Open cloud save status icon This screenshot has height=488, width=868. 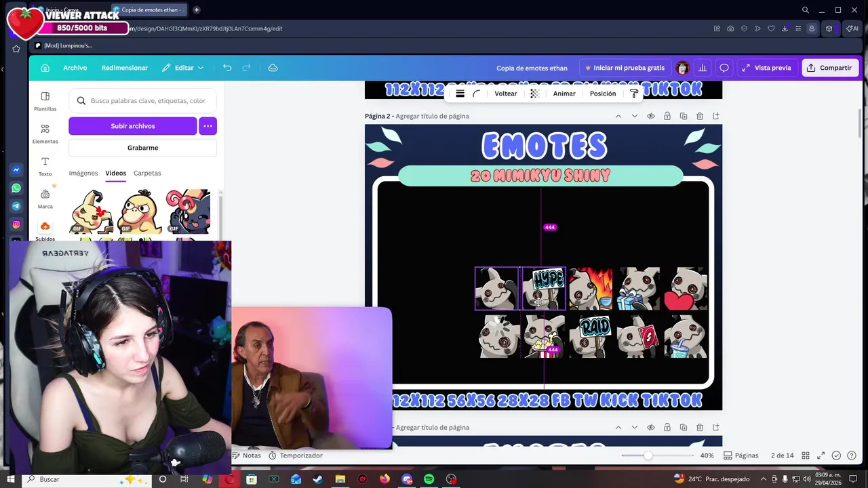[x=273, y=68]
